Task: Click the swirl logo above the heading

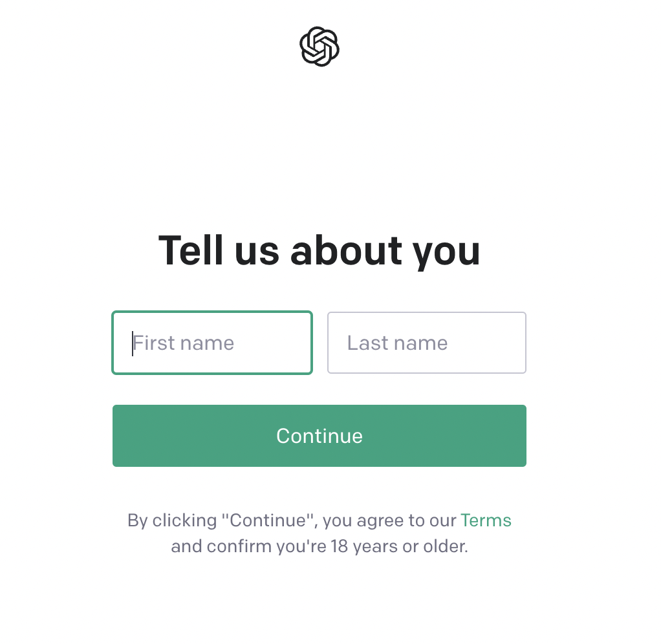Action: click(x=320, y=47)
